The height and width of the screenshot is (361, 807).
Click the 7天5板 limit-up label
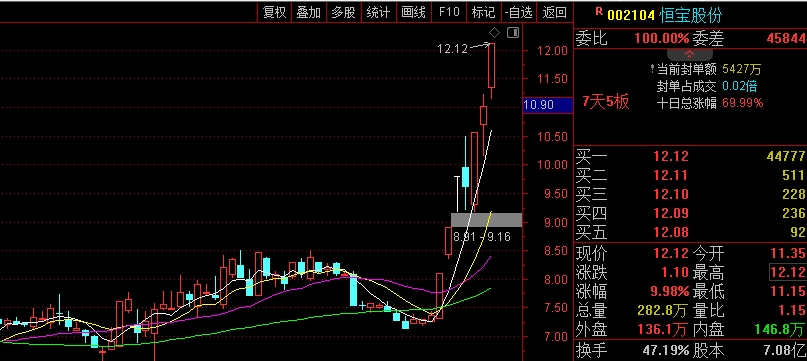pyautogui.click(x=606, y=101)
